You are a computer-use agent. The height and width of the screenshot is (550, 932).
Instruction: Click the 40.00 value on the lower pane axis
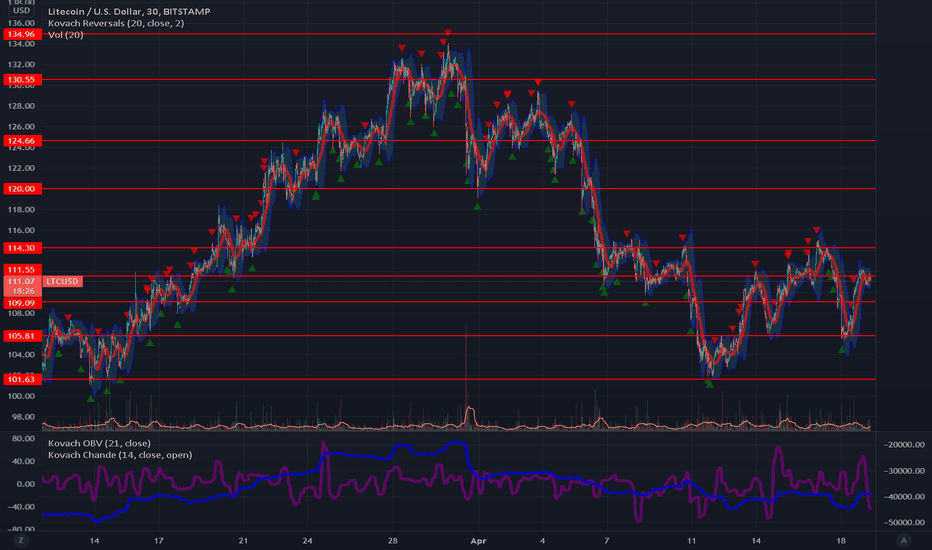23,461
